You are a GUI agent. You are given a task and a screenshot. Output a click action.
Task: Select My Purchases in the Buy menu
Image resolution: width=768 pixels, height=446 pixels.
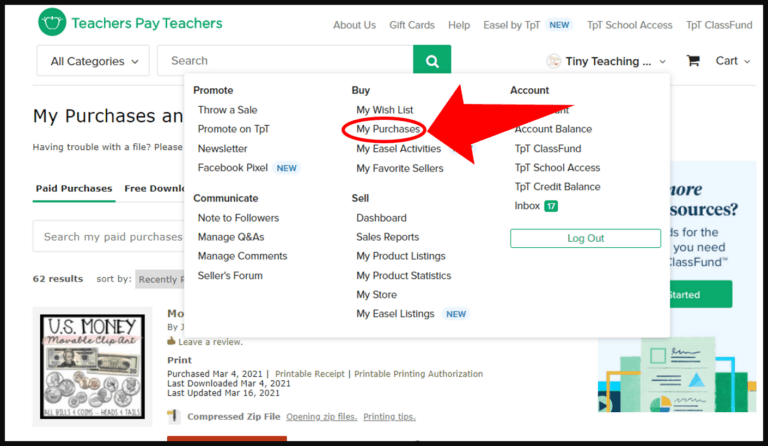(x=388, y=129)
